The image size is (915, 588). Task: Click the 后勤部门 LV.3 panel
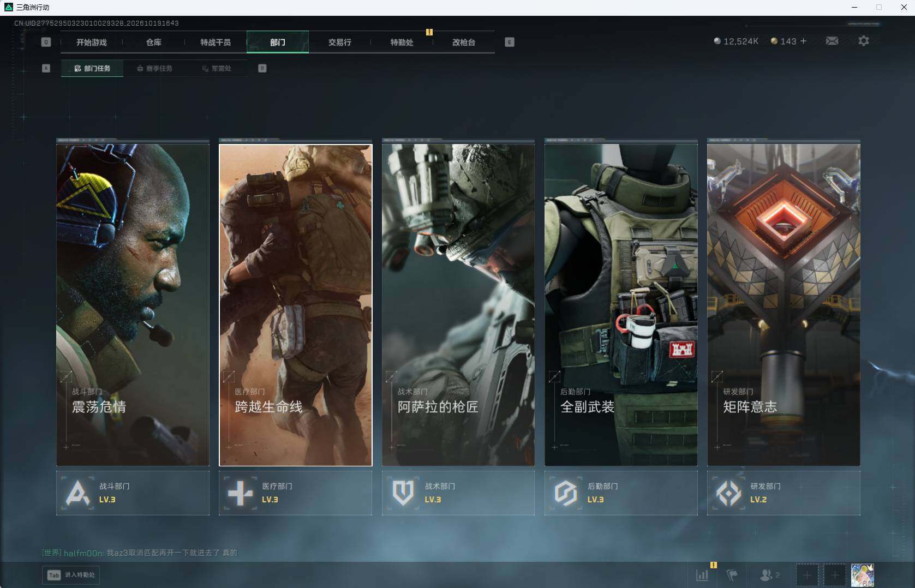(621, 493)
